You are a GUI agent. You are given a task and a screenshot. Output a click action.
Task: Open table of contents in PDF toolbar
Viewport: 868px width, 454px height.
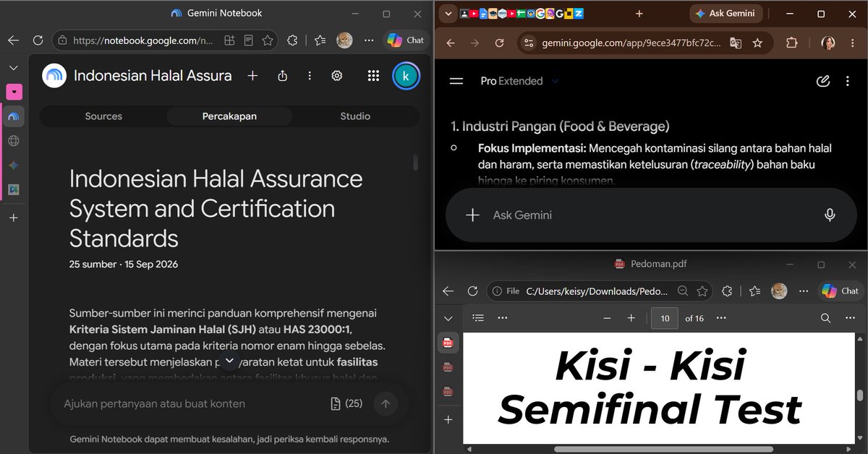(x=477, y=318)
